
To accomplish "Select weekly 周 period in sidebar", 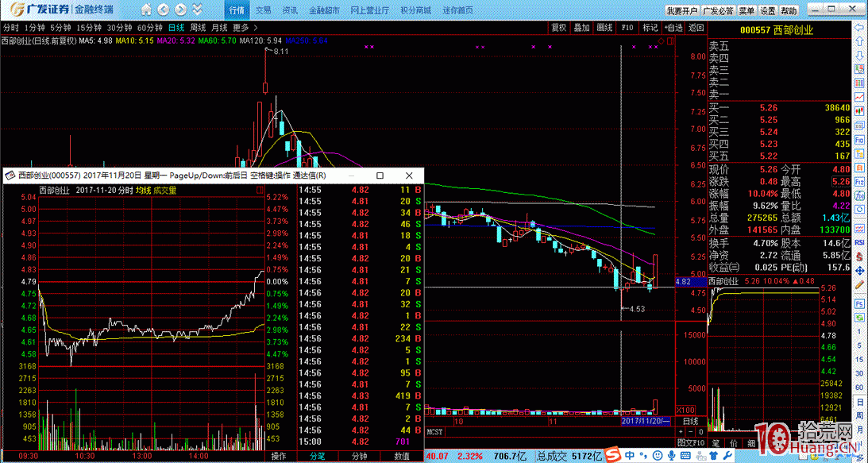I will click(x=859, y=415).
